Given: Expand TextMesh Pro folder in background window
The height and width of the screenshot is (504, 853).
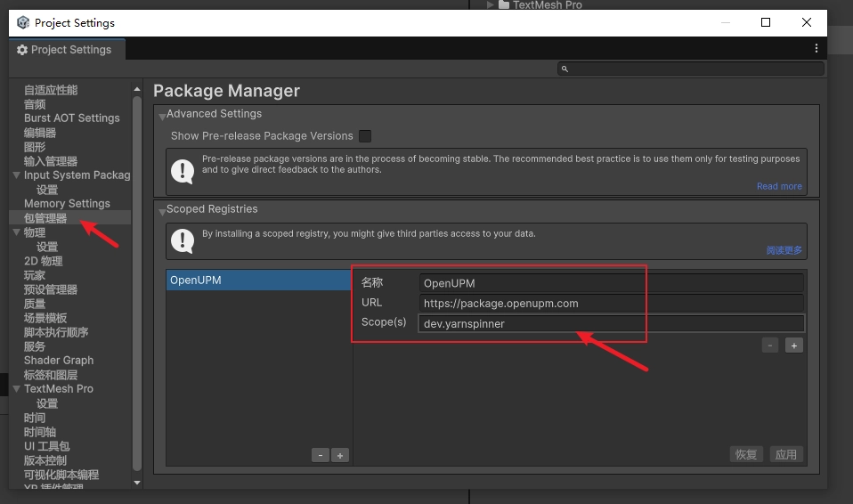Looking at the screenshot, I should click(490, 5).
